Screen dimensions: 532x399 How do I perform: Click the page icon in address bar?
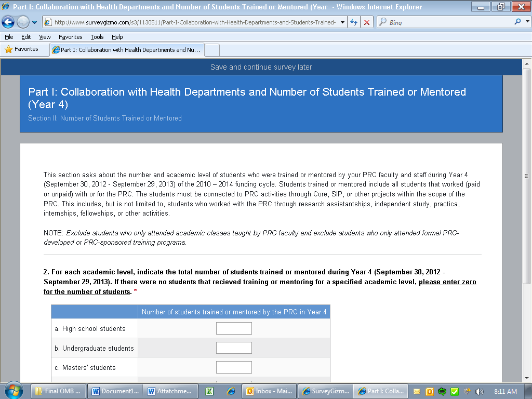48,22
